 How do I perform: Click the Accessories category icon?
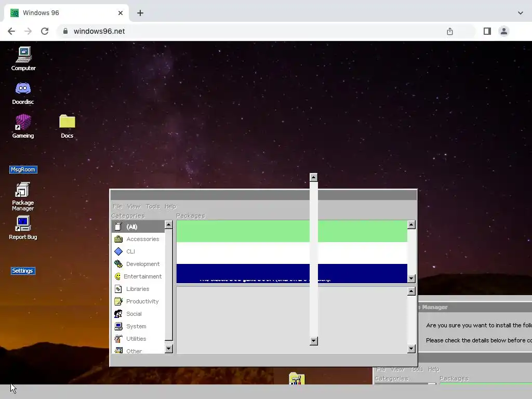pos(118,239)
